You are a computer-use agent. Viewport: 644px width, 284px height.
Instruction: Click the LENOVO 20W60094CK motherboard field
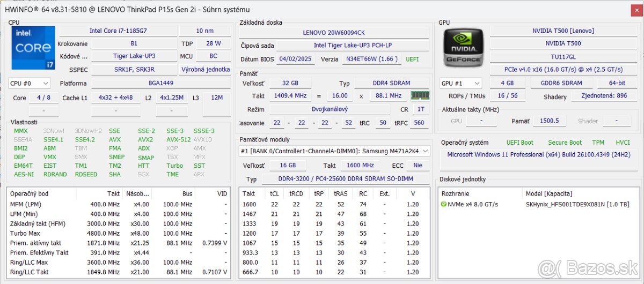333,33
